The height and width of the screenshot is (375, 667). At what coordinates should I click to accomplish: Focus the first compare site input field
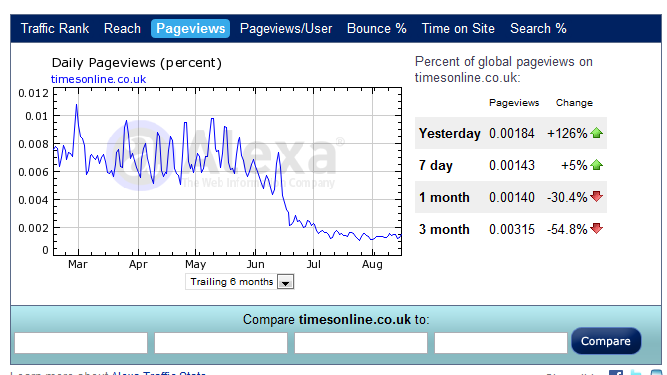[81, 343]
